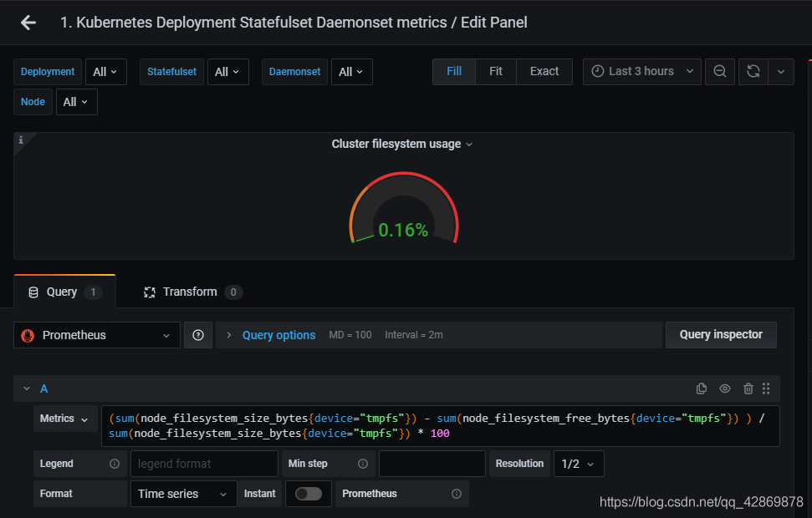Select the Exact view mode

544,71
